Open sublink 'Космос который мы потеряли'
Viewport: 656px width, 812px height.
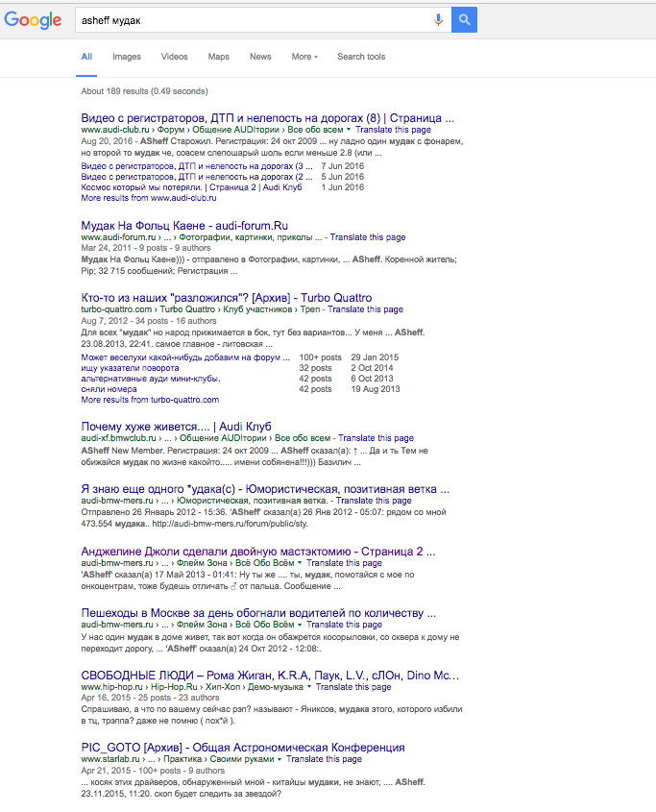191,187
